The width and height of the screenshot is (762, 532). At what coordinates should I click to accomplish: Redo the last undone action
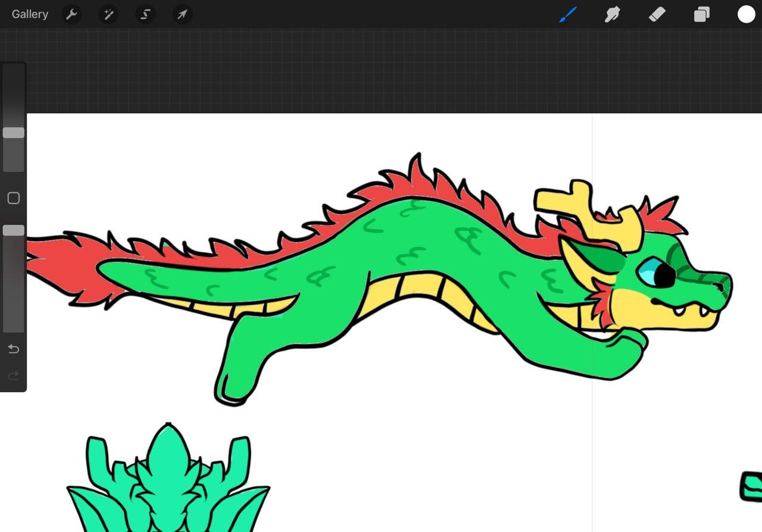point(13,375)
